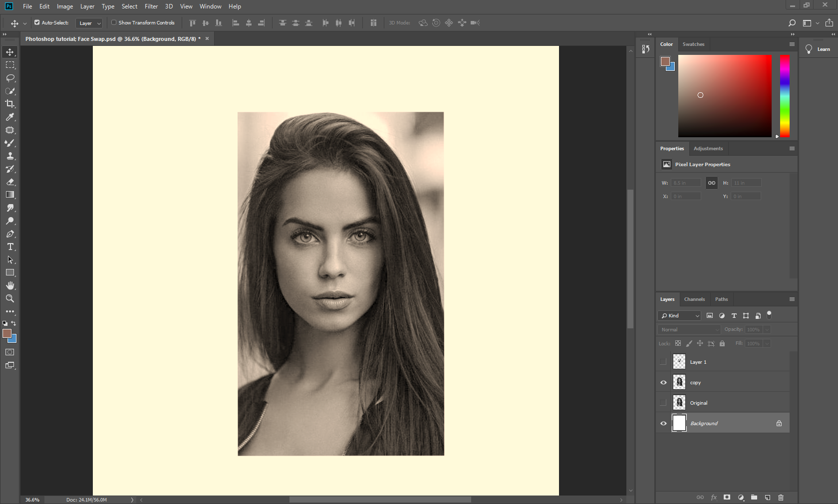Click the Create new group folder icon
Image resolution: width=838 pixels, height=504 pixels.
click(754, 498)
